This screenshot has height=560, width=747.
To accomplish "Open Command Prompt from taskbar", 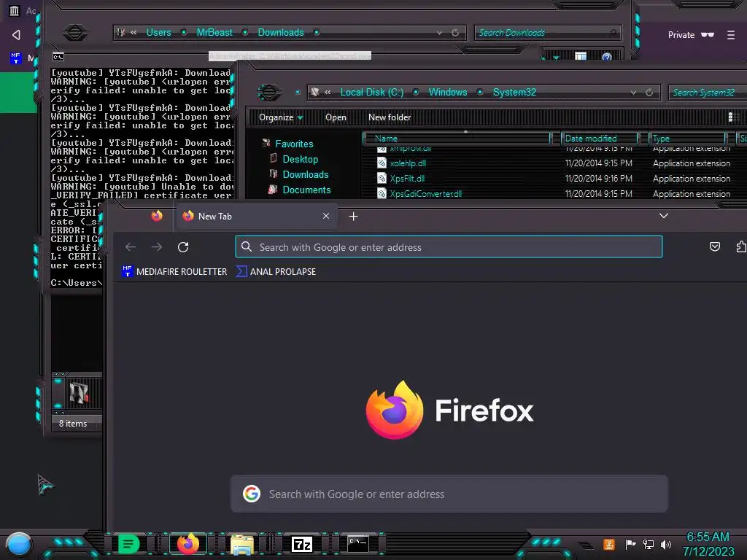I will [357, 544].
